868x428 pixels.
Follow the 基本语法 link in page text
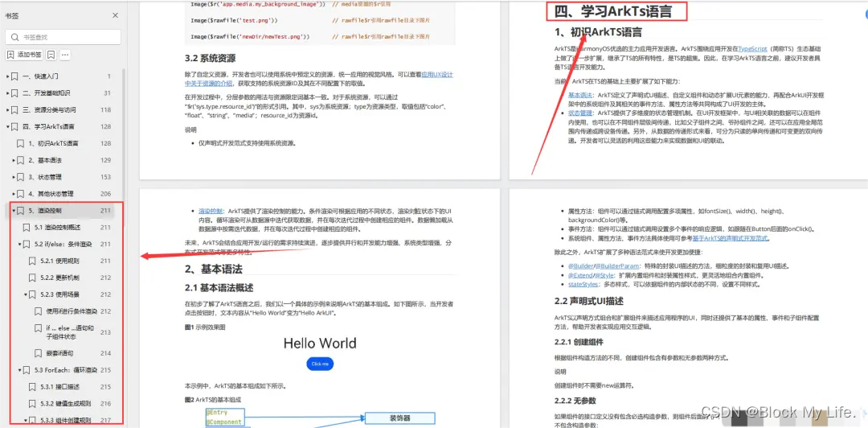click(581, 94)
